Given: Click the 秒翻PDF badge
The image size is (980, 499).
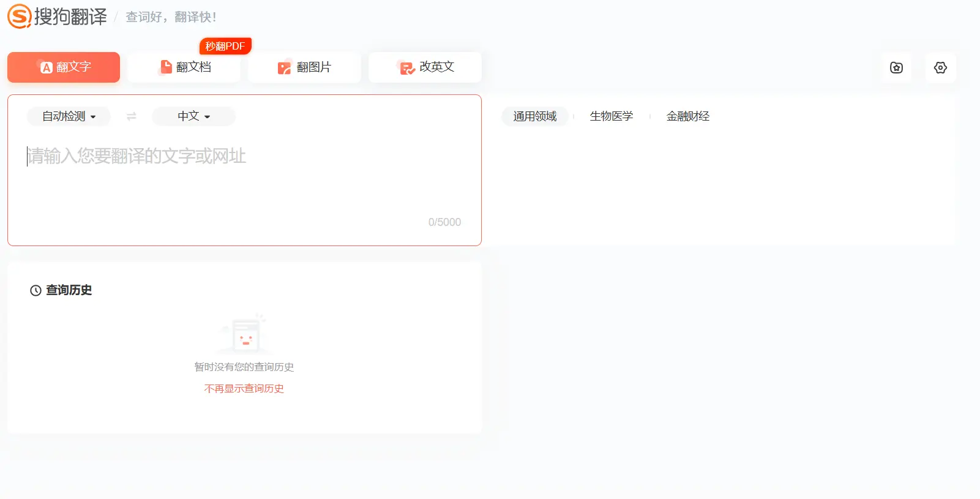Looking at the screenshot, I should tap(225, 46).
